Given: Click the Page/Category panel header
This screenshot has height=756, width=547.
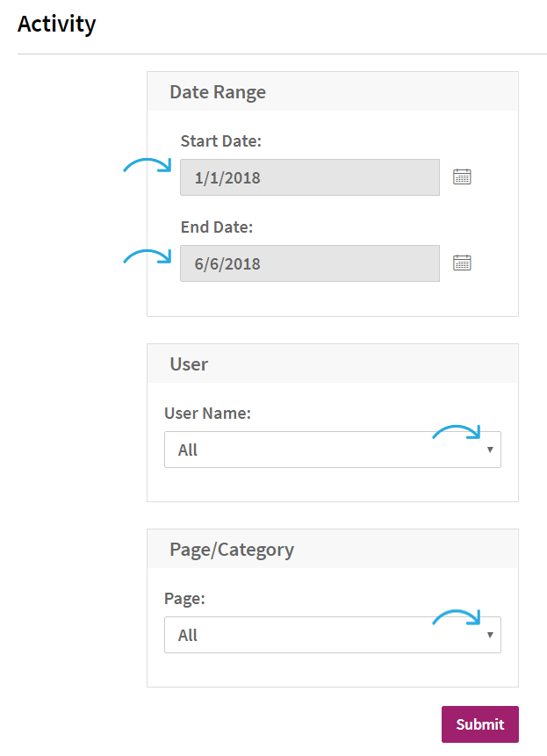Looking at the screenshot, I should (x=333, y=549).
